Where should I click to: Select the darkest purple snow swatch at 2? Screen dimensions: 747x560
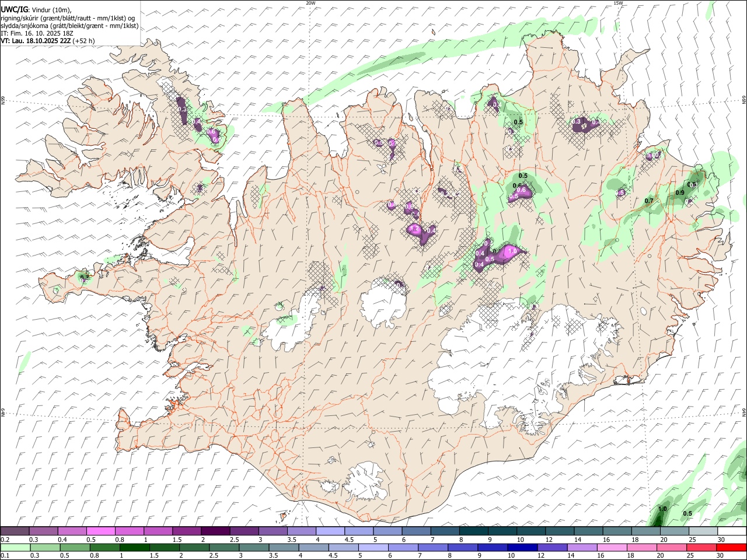coord(215,531)
